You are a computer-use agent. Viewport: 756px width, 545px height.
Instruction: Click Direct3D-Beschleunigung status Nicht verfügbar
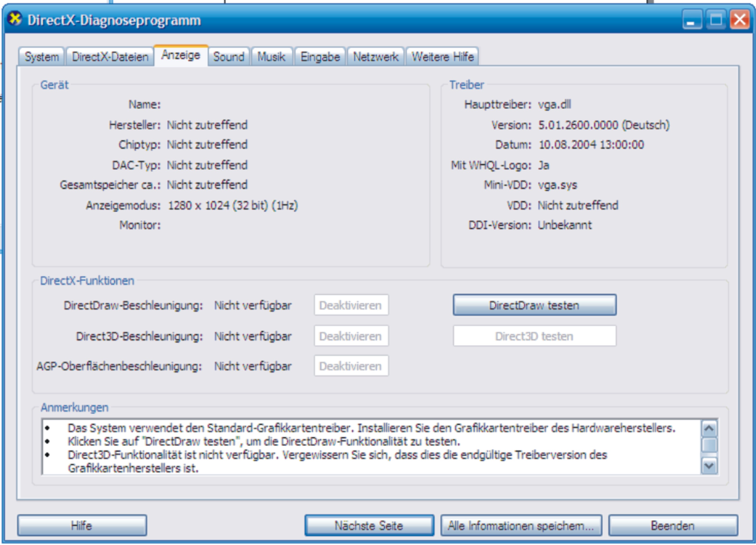click(x=253, y=336)
